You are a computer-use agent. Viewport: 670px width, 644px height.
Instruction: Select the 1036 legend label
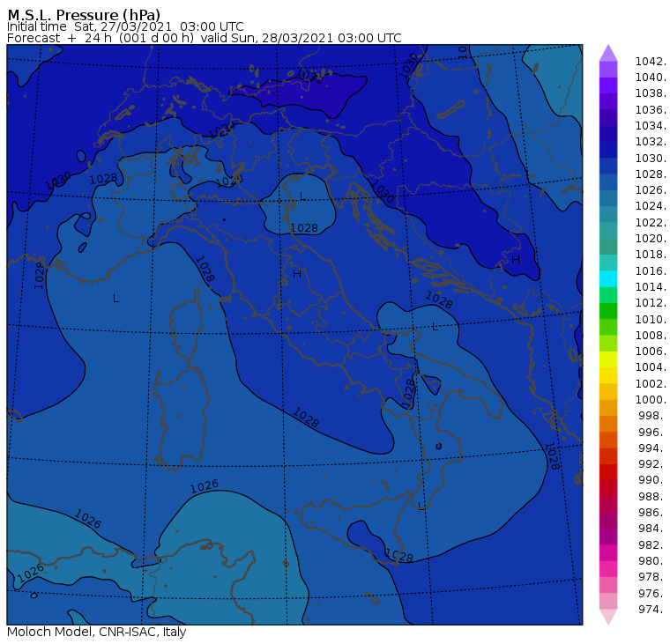[x=651, y=110]
